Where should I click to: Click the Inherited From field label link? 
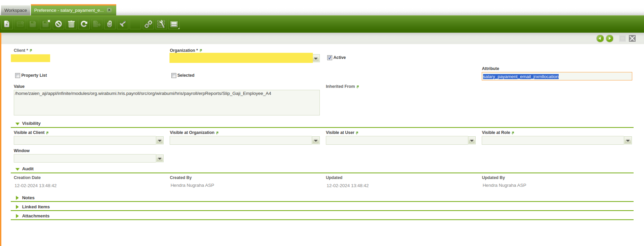[x=340, y=86]
